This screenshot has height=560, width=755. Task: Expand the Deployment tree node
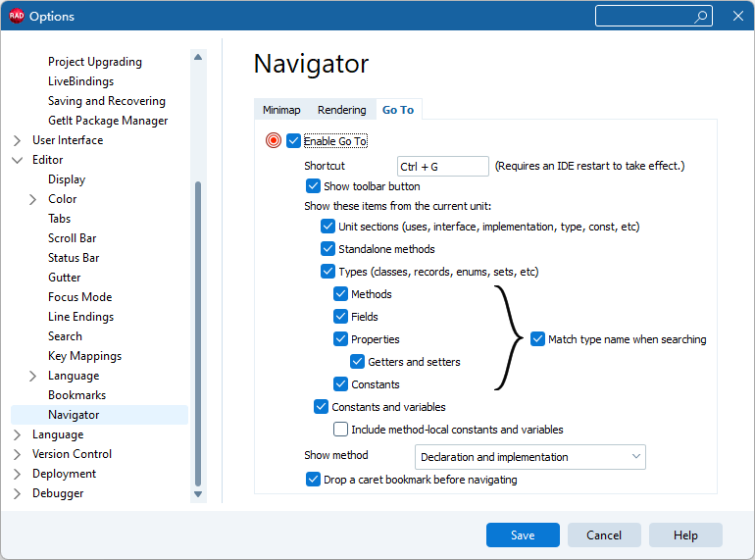pyautogui.click(x=18, y=475)
